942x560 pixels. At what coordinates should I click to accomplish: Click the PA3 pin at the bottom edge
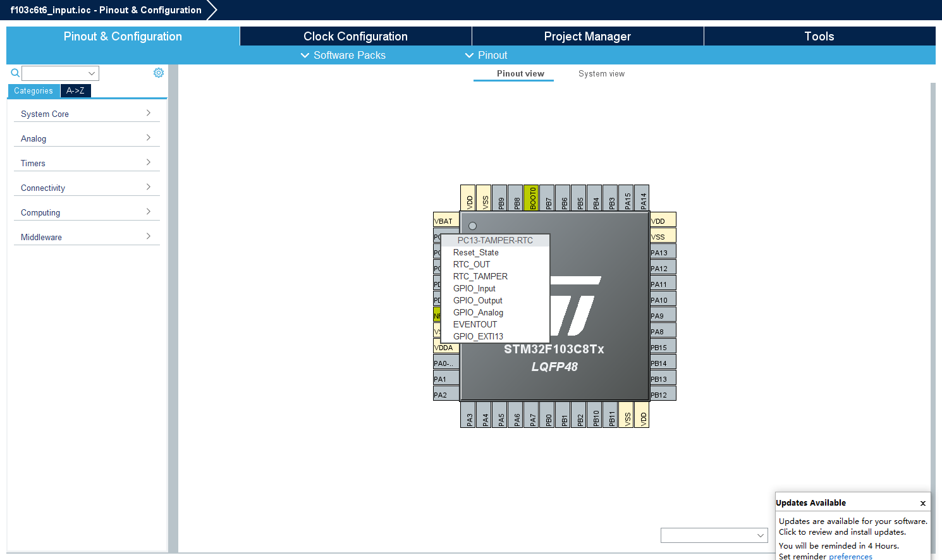click(468, 415)
